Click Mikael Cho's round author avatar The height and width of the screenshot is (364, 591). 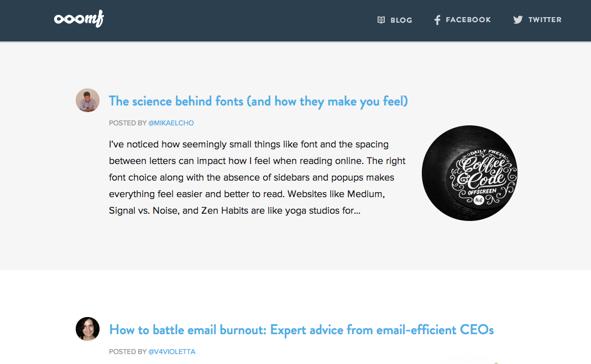tap(87, 100)
